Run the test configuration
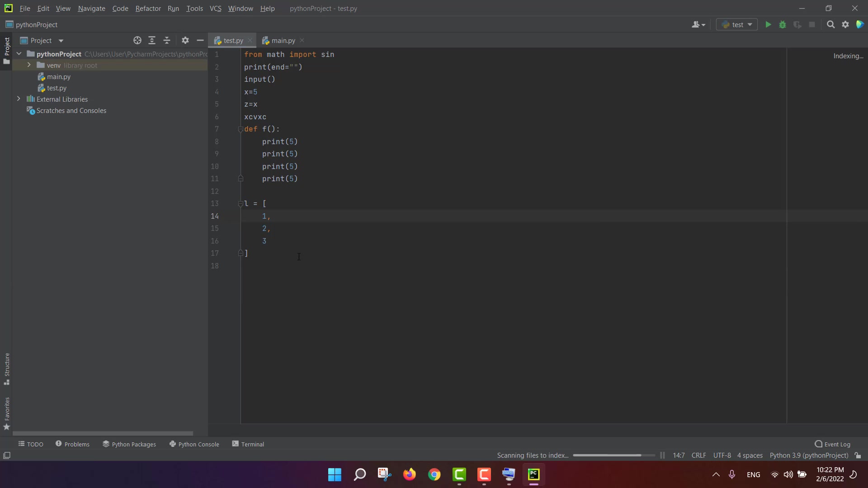 click(x=768, y=25)
